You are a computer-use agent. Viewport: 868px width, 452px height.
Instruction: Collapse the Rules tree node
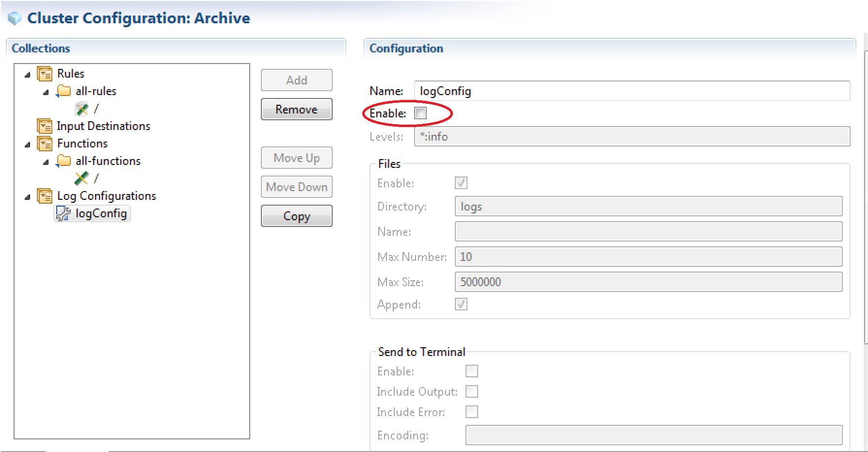click(28, 75)
